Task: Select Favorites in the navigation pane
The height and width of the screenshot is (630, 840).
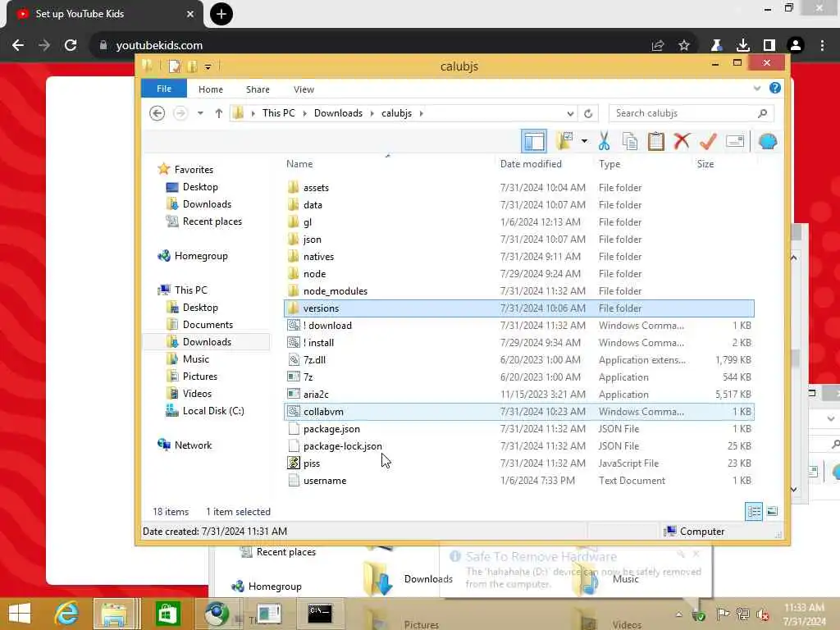Action: pos(194,169)
